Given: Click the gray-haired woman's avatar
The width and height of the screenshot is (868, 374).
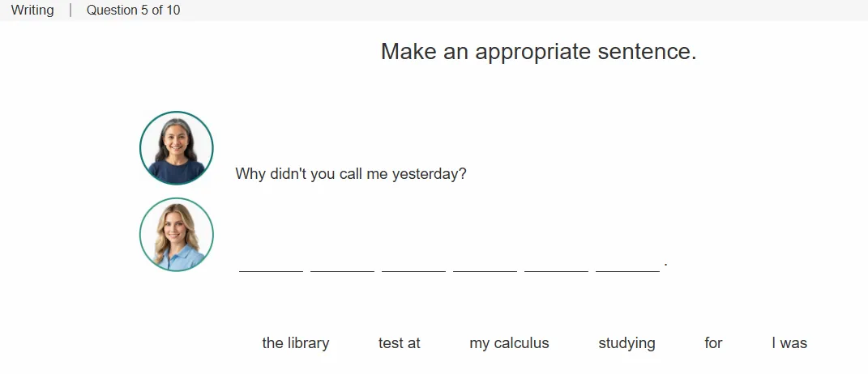Looking at the screenshot, I should point(177,147).
